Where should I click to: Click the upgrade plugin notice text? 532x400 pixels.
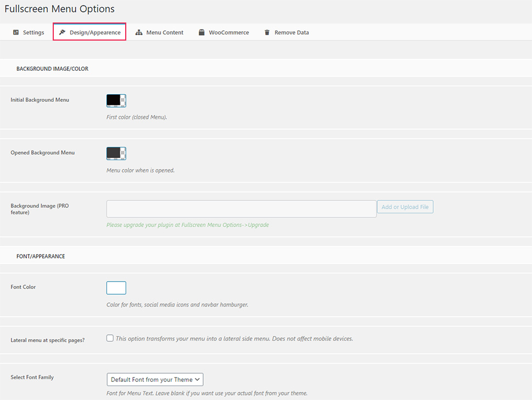click(x=188, y=225)
